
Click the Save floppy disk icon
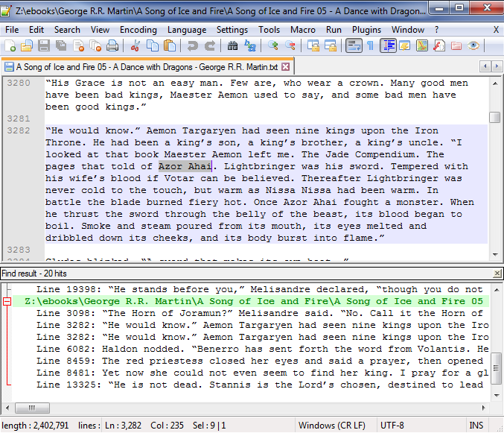click(44, 45)
